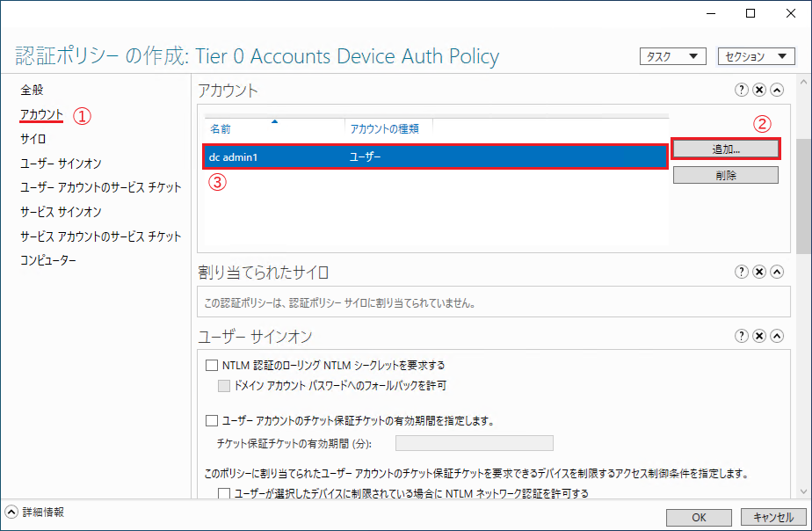Check NTLM ネットワーク認証を許可する checkbox
Image resolution: width=812 pixels, height=531 pixels.
tap(224, 493)
